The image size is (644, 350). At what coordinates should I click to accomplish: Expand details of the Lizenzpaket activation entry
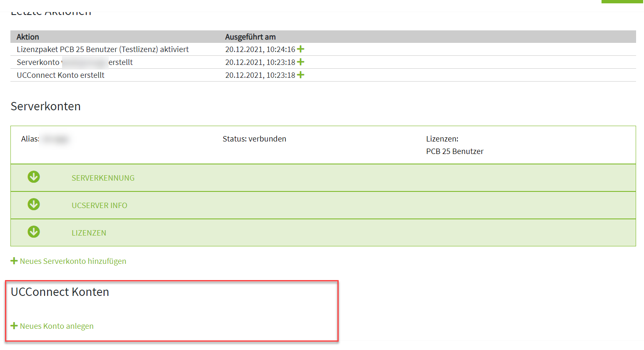[x=300, y=49]
